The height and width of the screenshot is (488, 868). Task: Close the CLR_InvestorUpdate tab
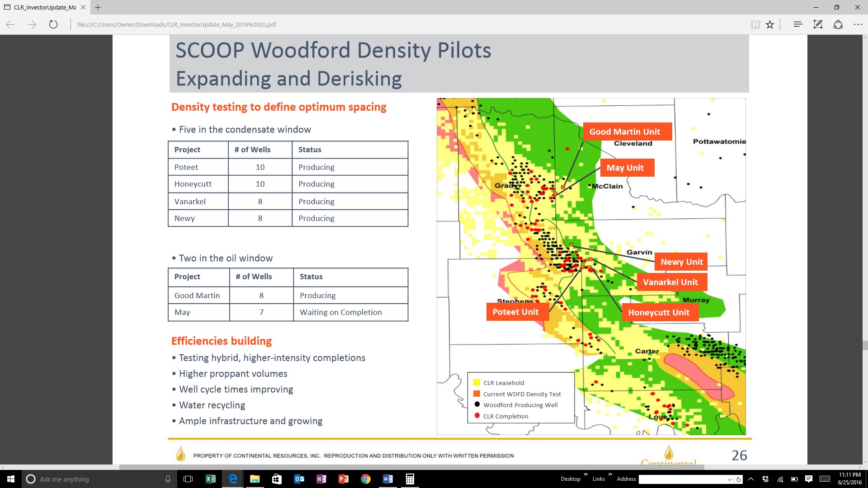click(x=83, y=7)
